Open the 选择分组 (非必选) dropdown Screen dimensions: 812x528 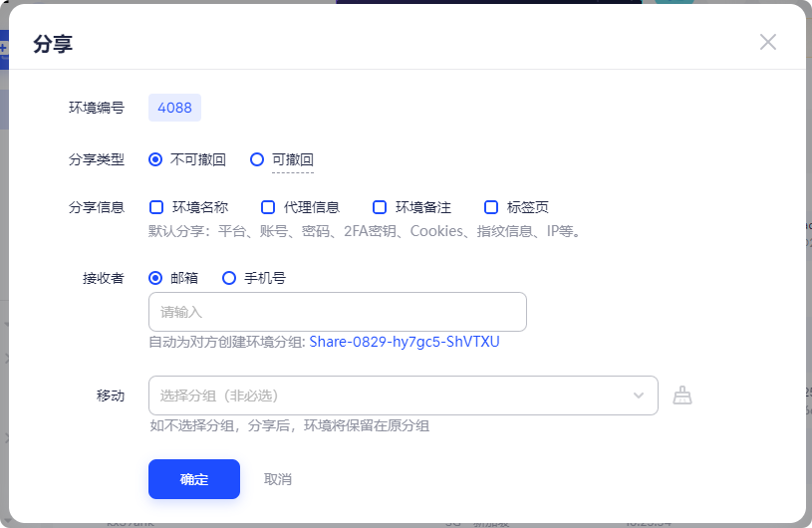pyautogui.click(x=403, y=396)
